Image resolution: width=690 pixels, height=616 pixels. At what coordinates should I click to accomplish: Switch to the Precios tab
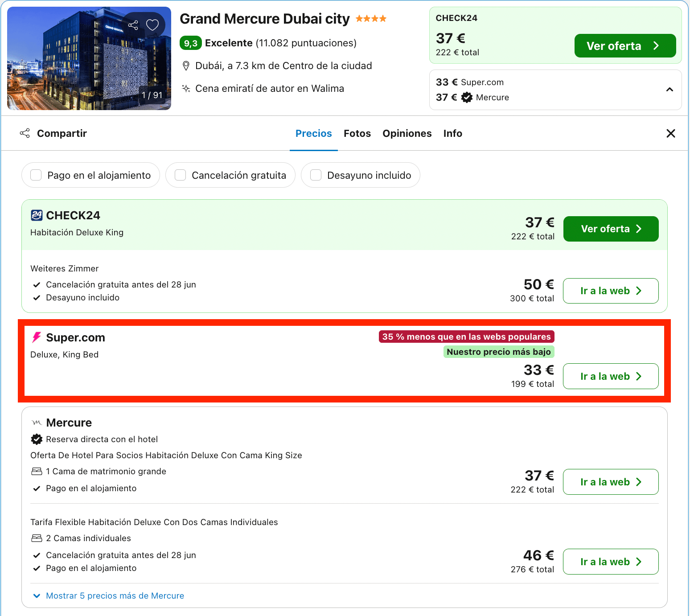314,133
